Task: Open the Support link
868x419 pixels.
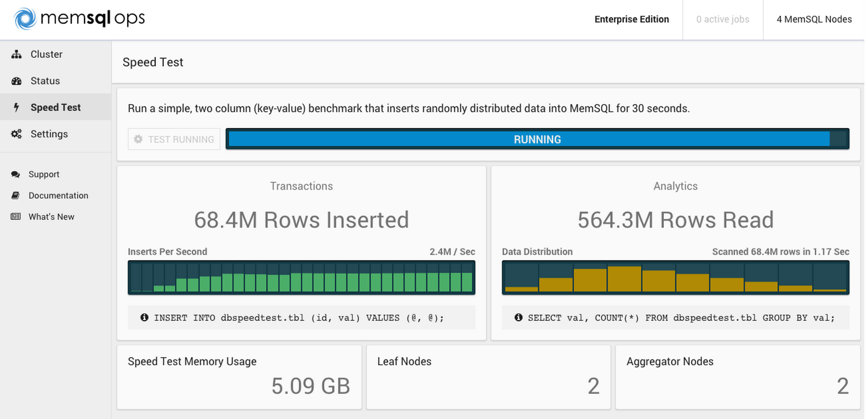Action: (44, 174)
